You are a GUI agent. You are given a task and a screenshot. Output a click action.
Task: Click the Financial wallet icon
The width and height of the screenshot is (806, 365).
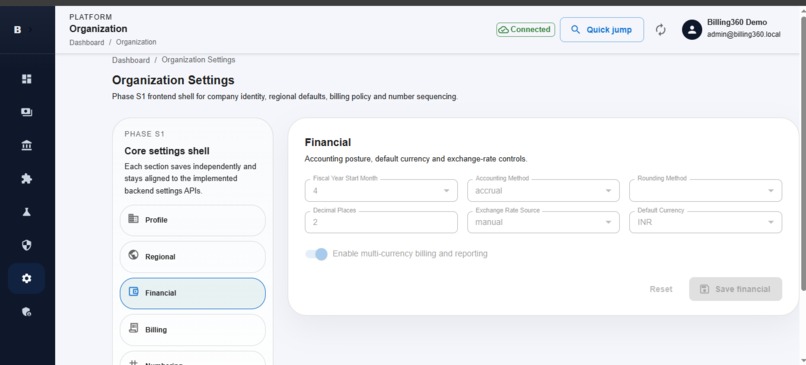coord(133,291)
